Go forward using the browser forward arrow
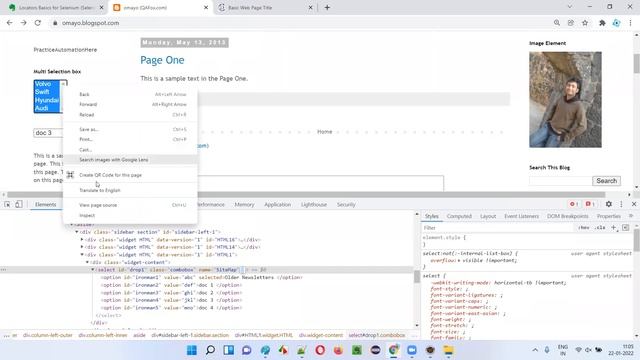 click(x=24, y=23)
